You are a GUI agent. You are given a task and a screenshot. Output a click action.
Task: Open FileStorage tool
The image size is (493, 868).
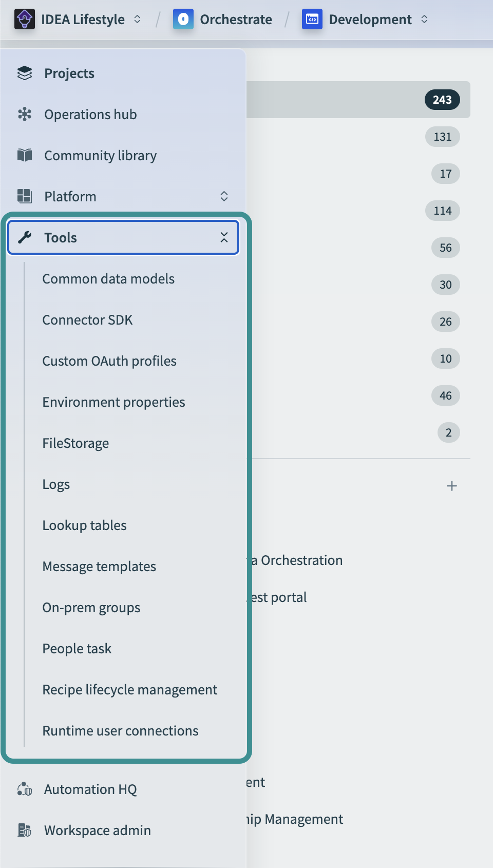(x=75, y=443)
